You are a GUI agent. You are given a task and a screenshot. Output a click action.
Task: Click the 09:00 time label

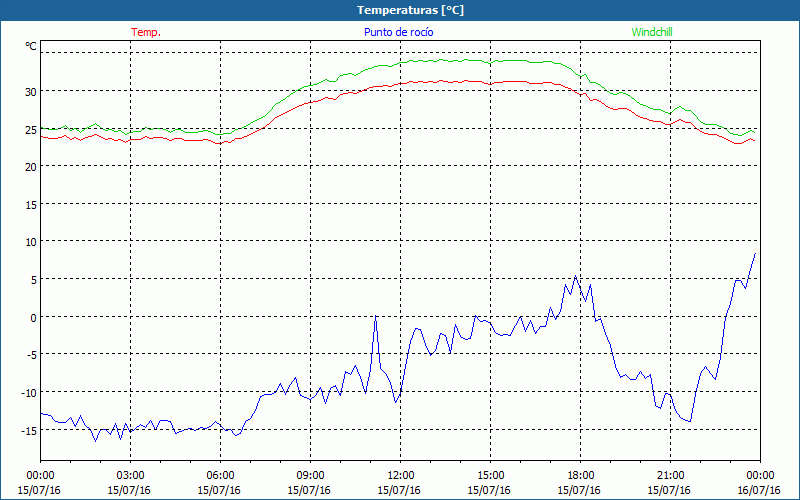(x=310, y=476)
